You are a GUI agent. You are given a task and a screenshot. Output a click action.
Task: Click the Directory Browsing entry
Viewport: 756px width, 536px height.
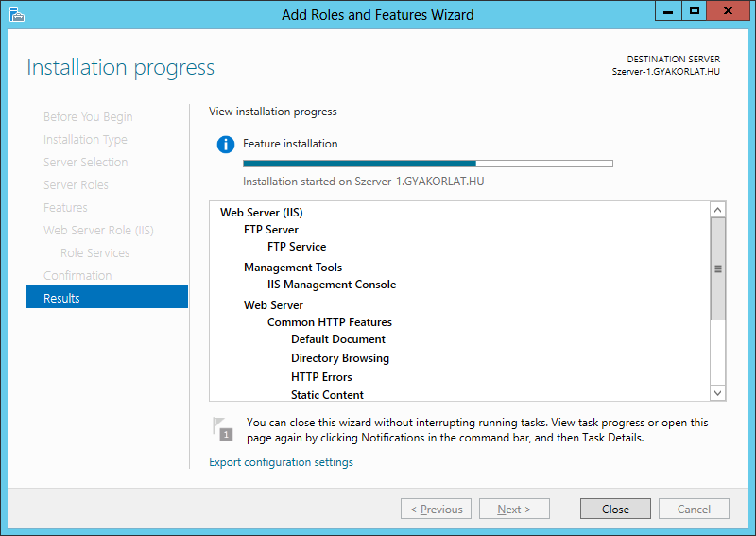(x=340, y=358)
